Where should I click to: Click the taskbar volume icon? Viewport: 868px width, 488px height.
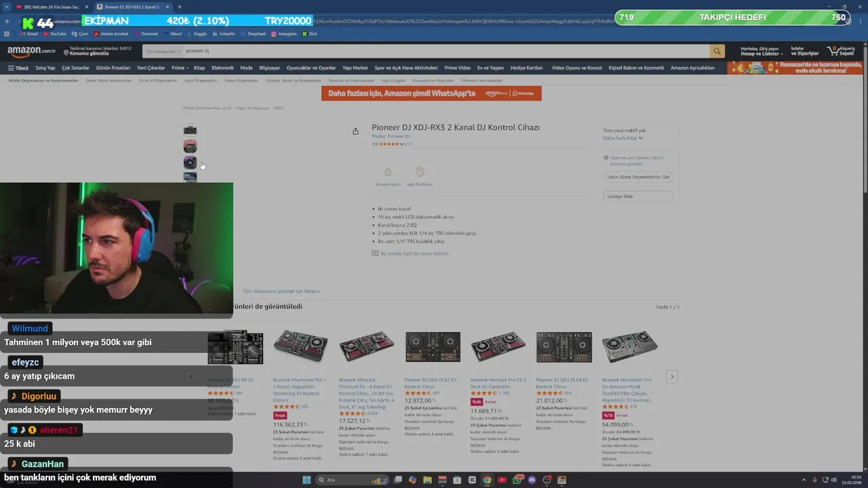tap(833, 480)
